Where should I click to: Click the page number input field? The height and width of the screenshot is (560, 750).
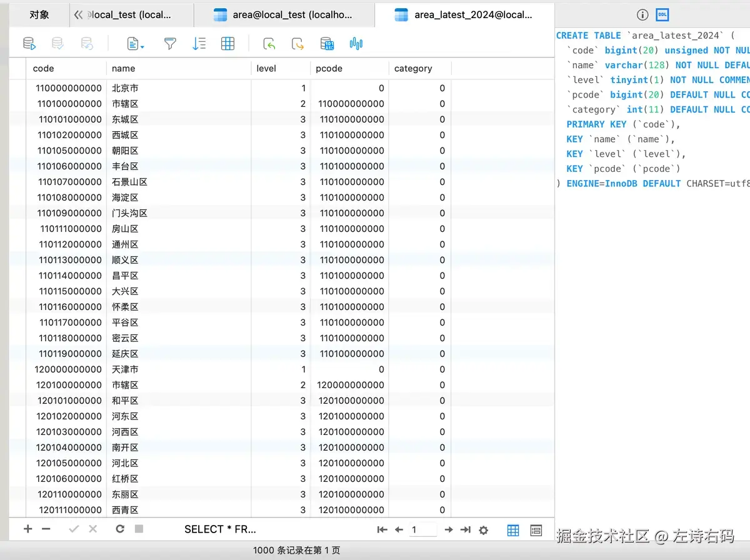tap(422, 530)
